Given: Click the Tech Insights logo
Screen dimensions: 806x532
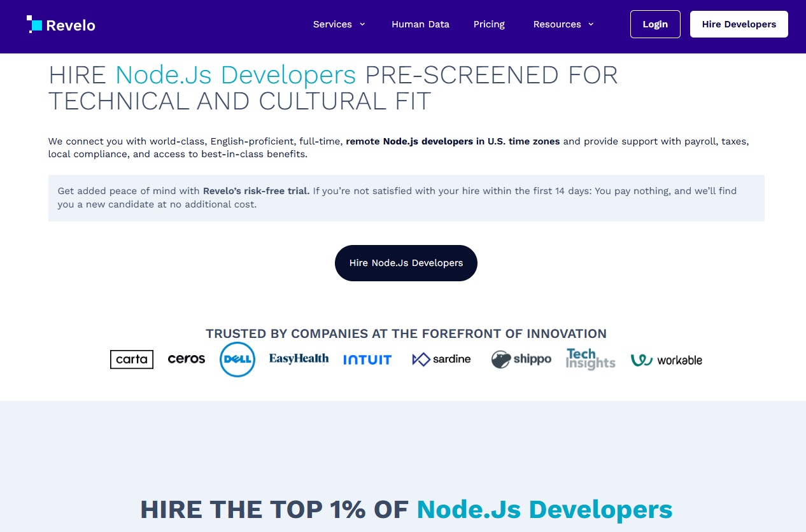Looking at the screenshot, I should click(x=590, y=359).
